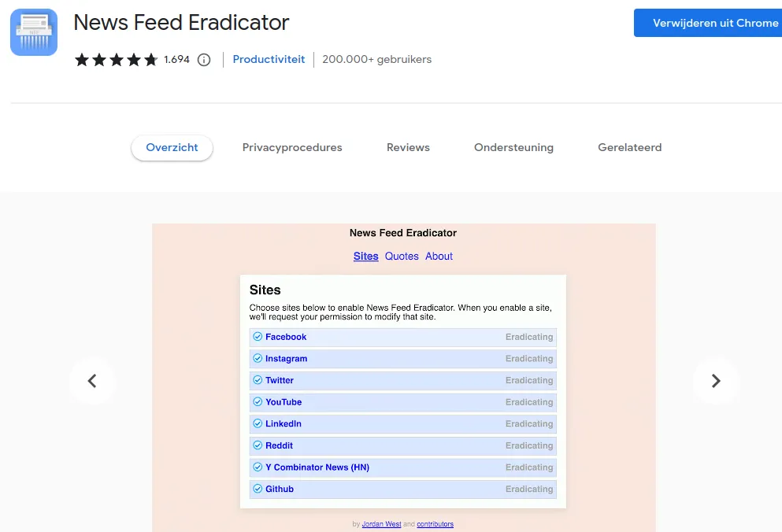This screenshot has height=532, width=782.
Task: Click the News Feed Eradicator shredder icon
Action: 34,32
